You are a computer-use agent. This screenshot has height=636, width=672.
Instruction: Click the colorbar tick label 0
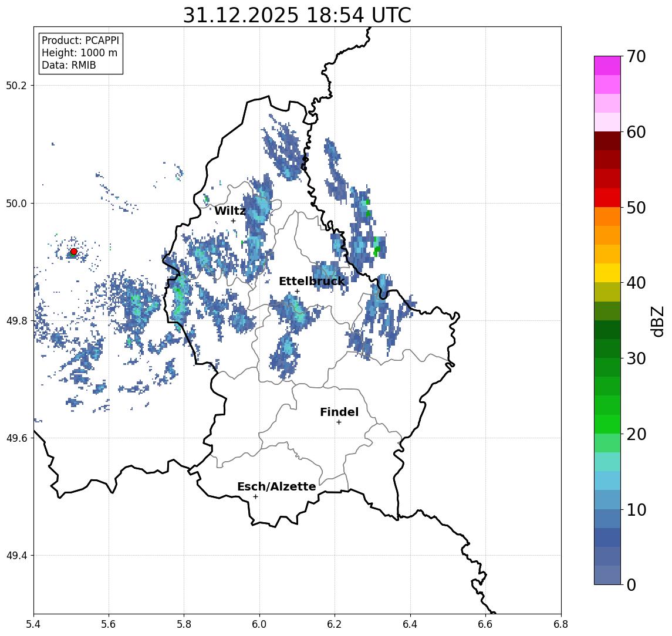[x=632, y=585]
